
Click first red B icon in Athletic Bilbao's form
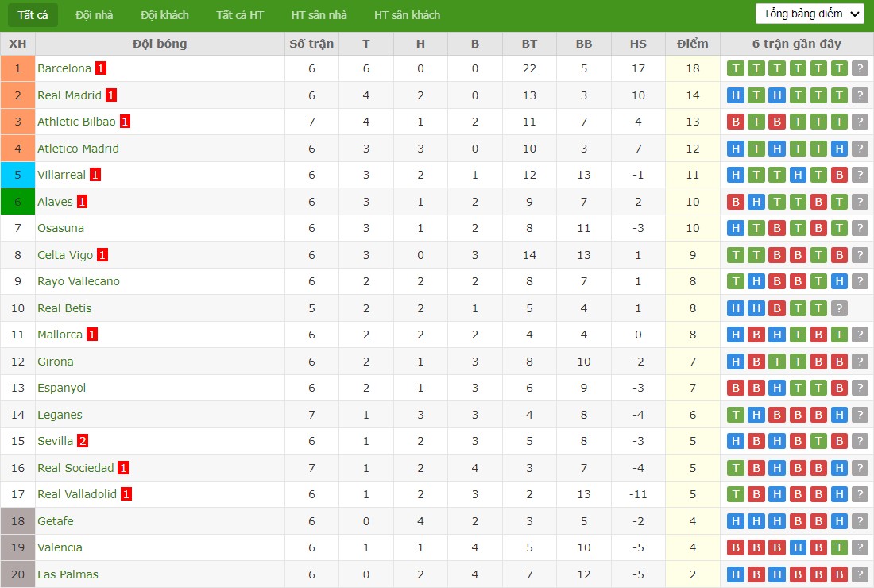pos(735,122)
